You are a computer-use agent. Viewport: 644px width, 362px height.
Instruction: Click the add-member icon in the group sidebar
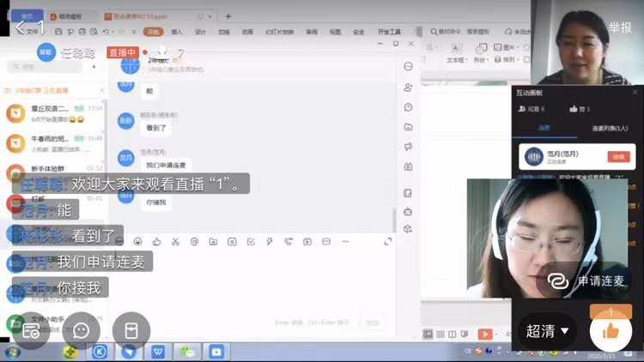pyautogui.click(x=408, y=87)
